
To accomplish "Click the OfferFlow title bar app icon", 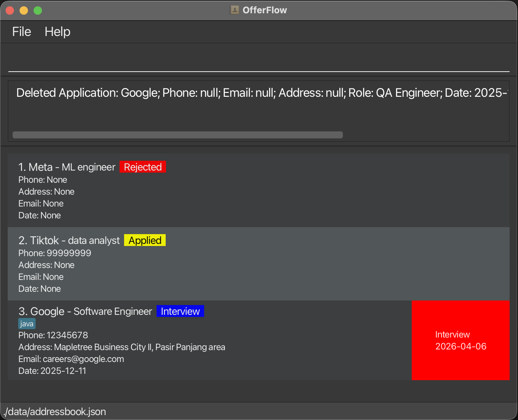I will pos(234,10).
